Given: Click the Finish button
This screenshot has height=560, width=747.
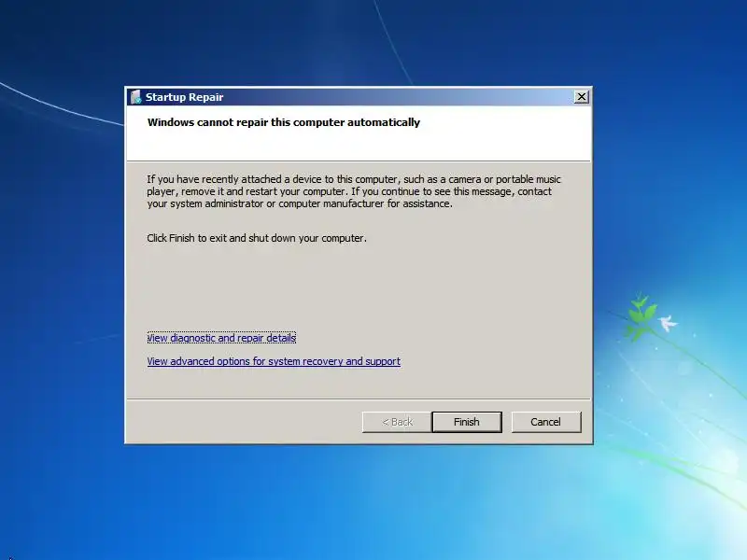Looking at the screenshot, I should click(x=467, y=422).
